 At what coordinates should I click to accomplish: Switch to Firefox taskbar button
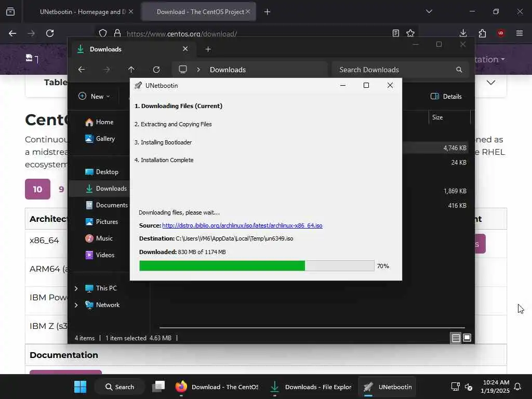(x=218, y=387)
